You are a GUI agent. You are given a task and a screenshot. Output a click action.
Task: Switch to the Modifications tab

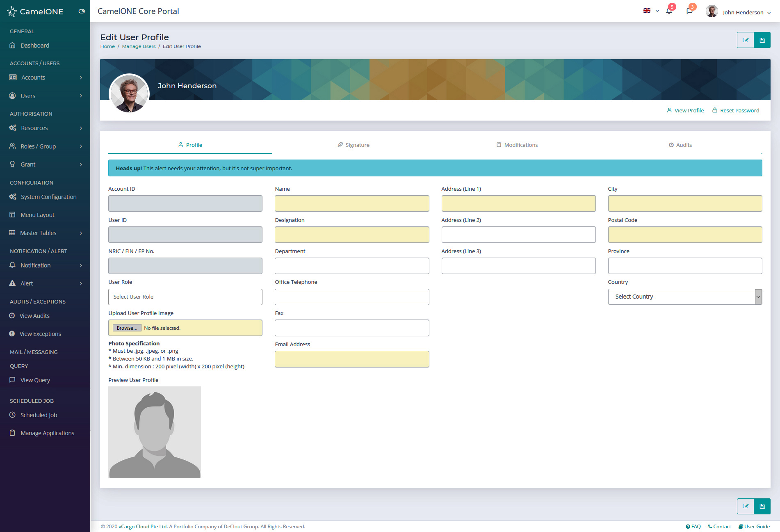click(x=517, y=145)
